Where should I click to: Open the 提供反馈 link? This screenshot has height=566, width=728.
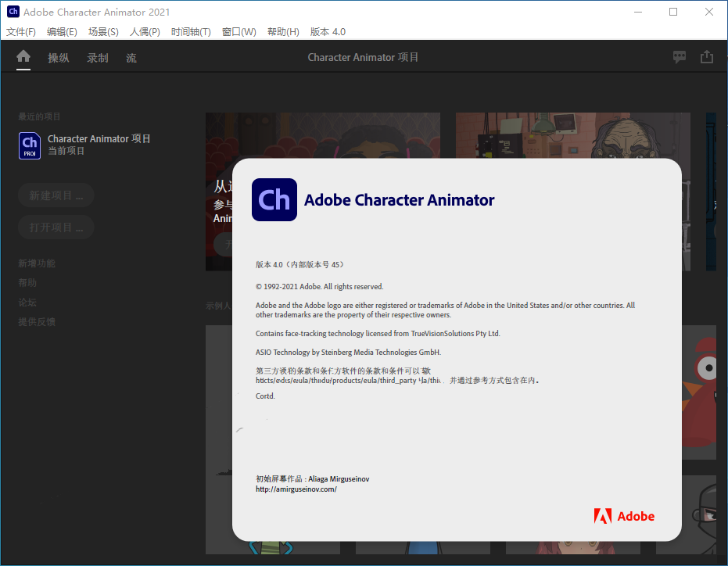coord(37,322)
